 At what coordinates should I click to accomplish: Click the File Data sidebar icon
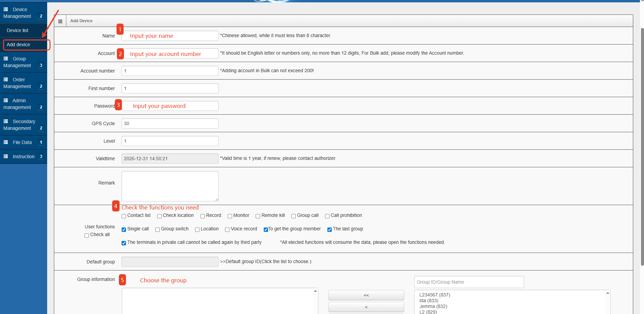pos(5,142)
